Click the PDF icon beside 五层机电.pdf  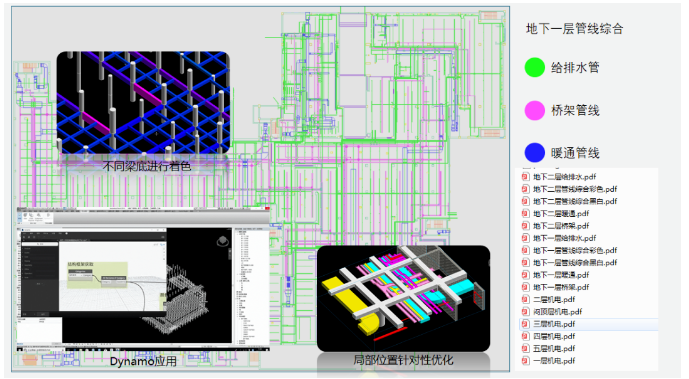coord(525,349)
